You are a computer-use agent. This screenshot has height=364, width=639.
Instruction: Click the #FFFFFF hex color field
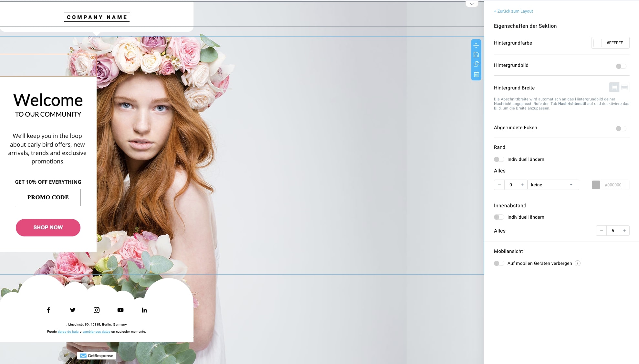(x=615, y=43)
